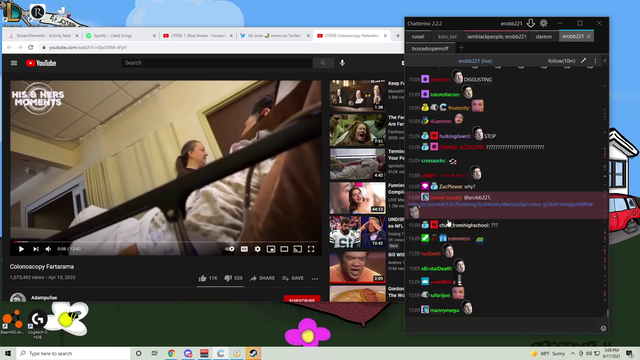
Task: Toggle the autoplay switch in the player
Action: point(230,249)
